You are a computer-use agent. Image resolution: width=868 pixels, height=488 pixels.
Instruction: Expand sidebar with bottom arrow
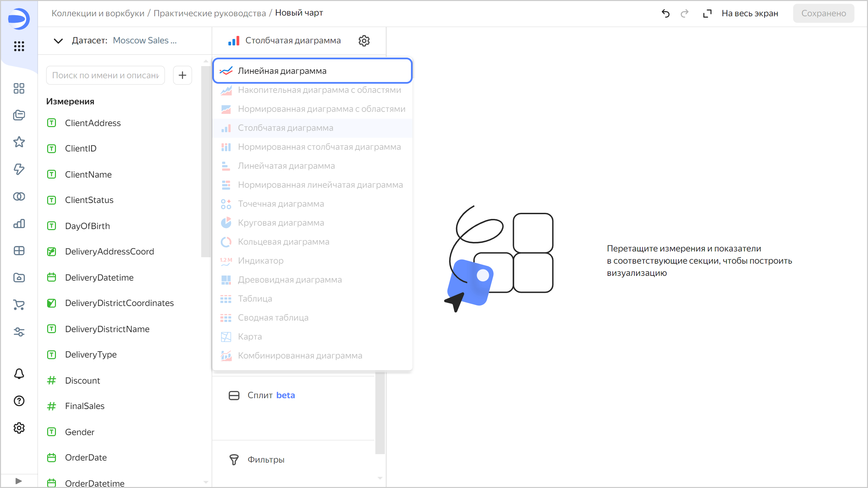click(19, 481)
